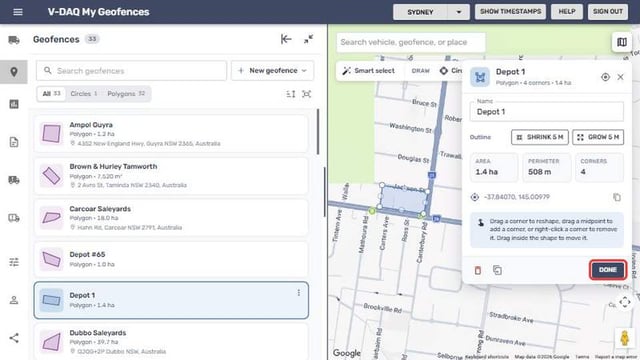Click the share icon in sidebar
The image size is (640, 360).
pos(14,338)
